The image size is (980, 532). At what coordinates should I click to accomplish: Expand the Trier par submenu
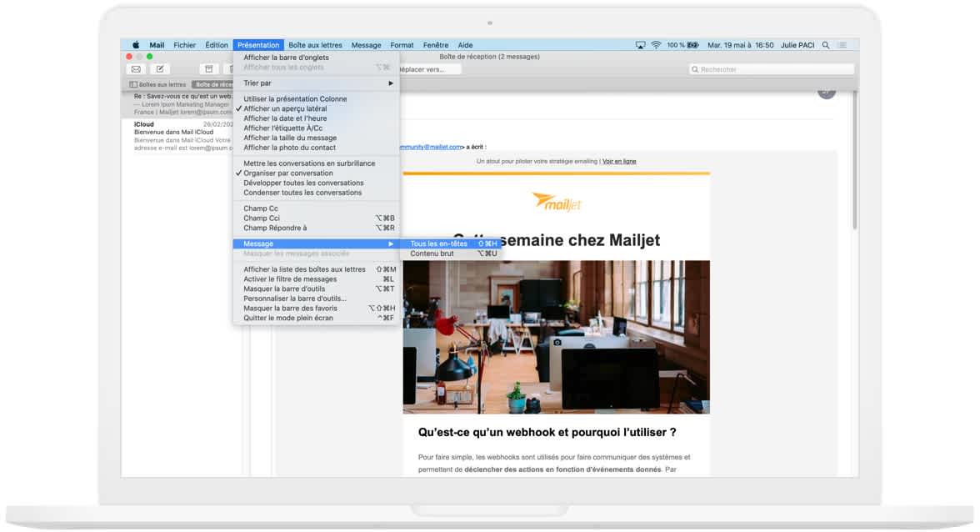pyautogui.click(x=316, y=83)
